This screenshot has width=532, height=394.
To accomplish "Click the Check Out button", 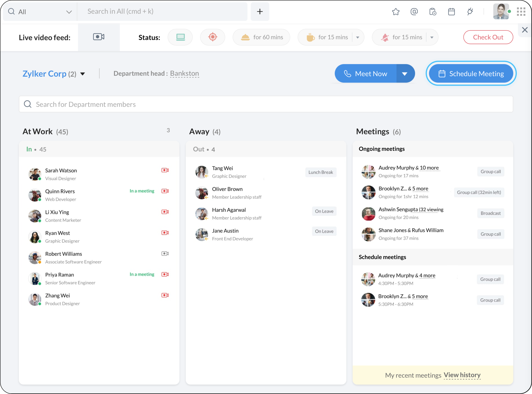I will click(x=488, y=37).
